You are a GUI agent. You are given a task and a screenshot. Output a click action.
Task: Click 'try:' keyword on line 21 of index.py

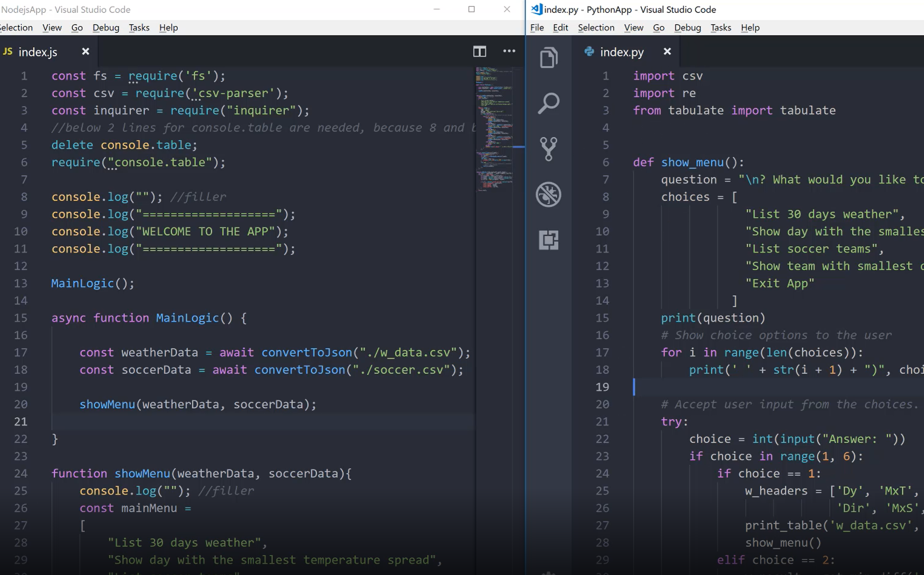675,421
